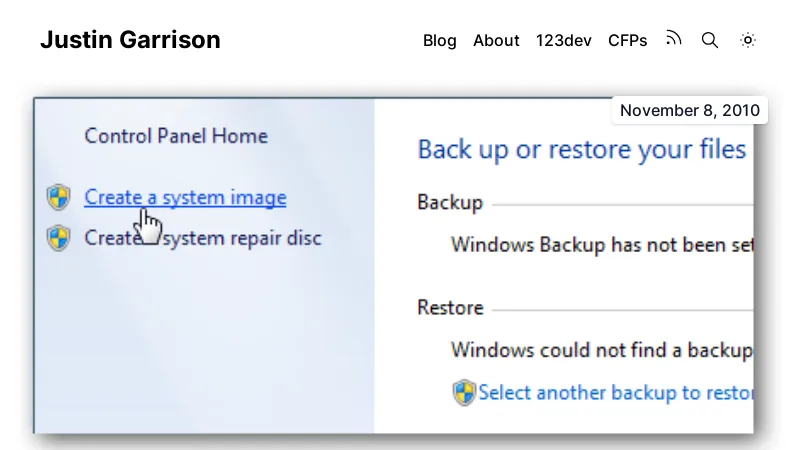
Task: Click shield icon beside system repair disc
Action: (x=59, y=238)
